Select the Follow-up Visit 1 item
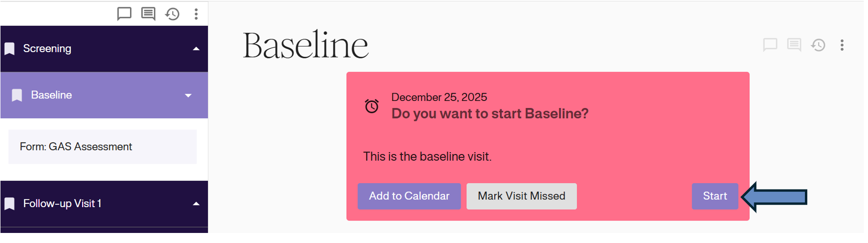The image size is (868, 243). click(62, 204)
